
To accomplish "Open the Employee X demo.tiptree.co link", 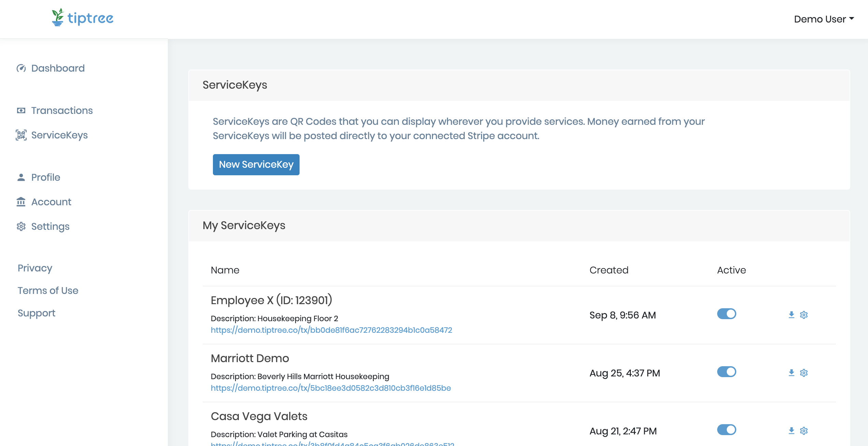I will pyautogui.click(x=331, y=330).
